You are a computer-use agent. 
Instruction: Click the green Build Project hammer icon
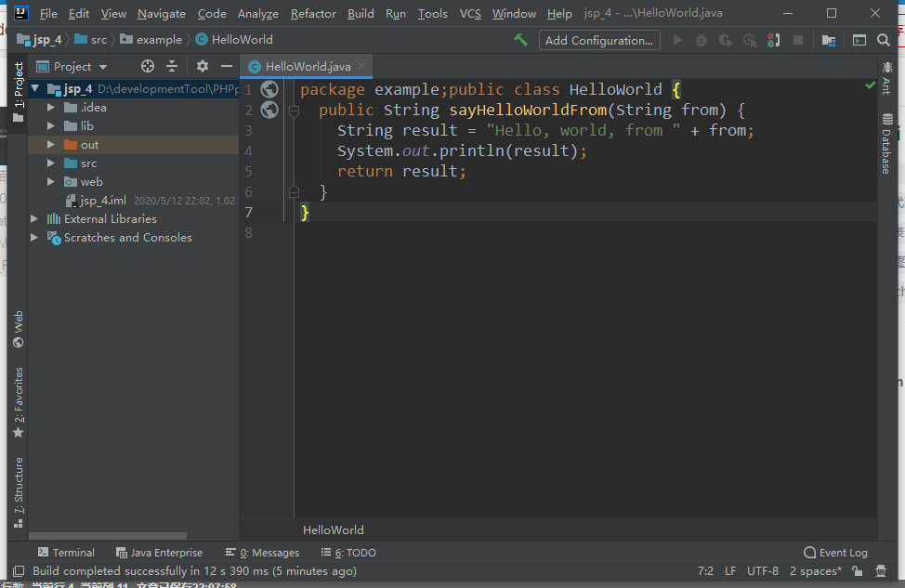[x=520, y=40]
